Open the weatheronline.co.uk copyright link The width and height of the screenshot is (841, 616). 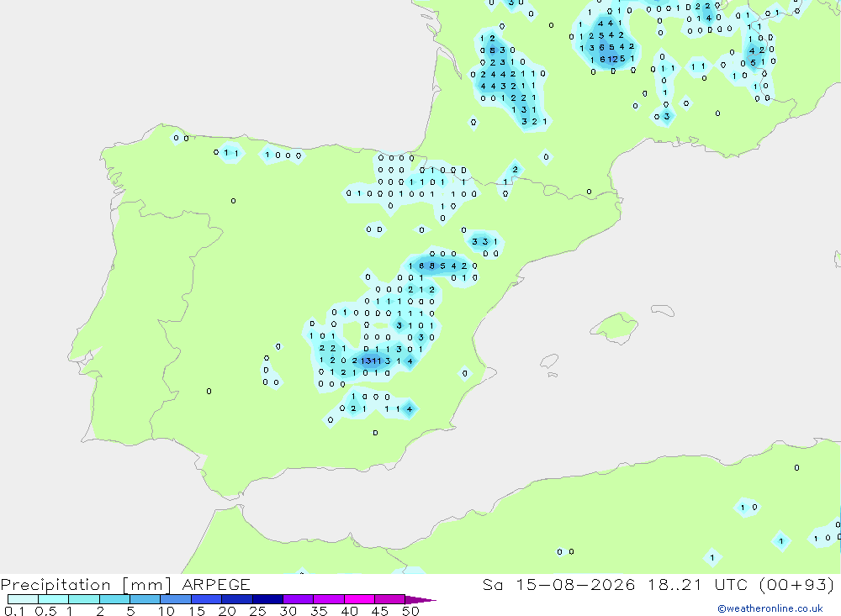[770, 608]
